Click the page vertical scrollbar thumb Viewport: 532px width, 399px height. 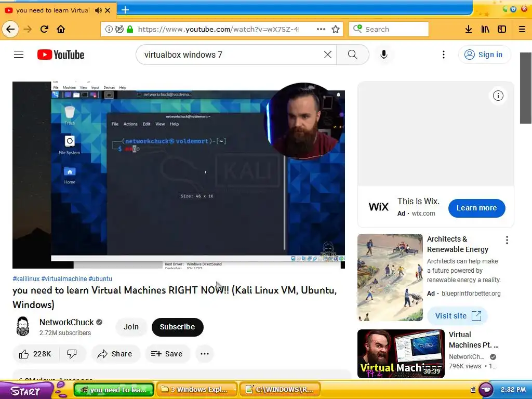coord(526,88)
